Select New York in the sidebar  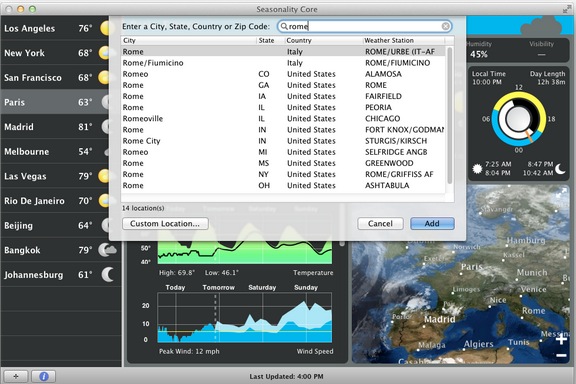55,53
